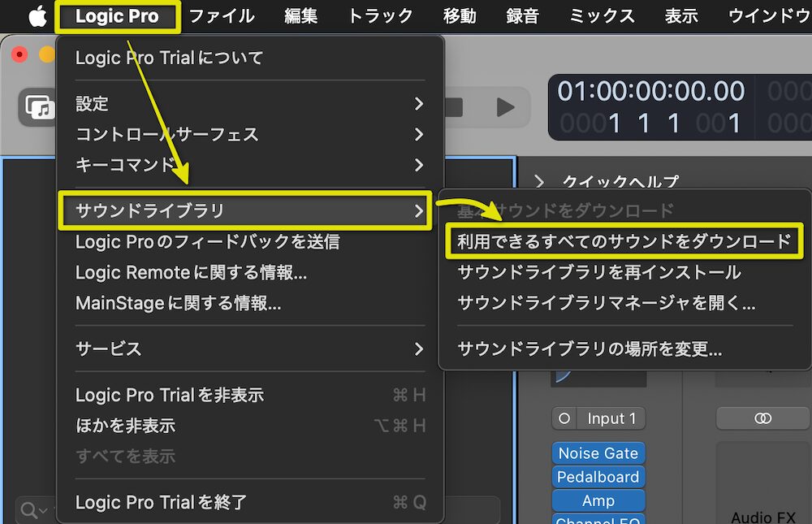Click the Play transport button
This screenshot has height=524, width=812.
[505, 107]
